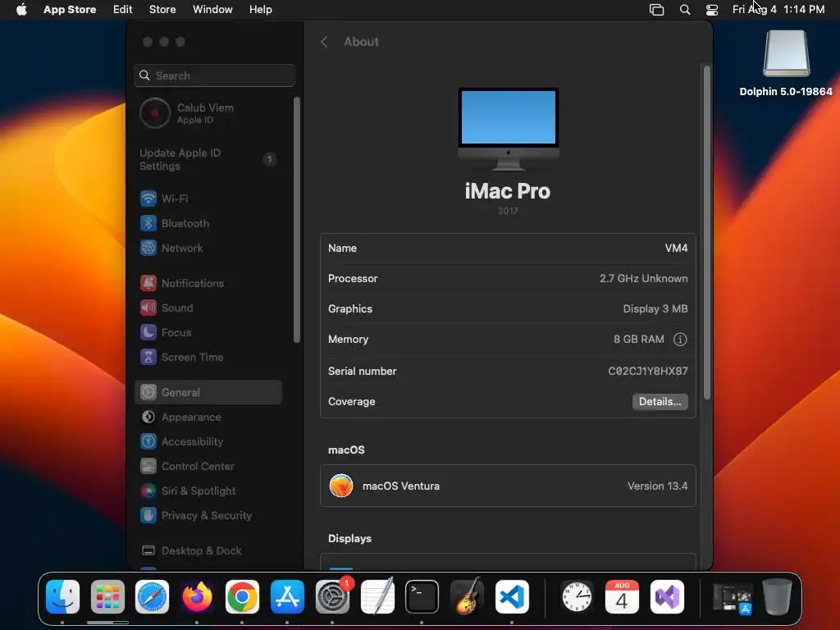Go back using the chevron next to About
Screen dimensions: 840x630
[x=324, y=42]
